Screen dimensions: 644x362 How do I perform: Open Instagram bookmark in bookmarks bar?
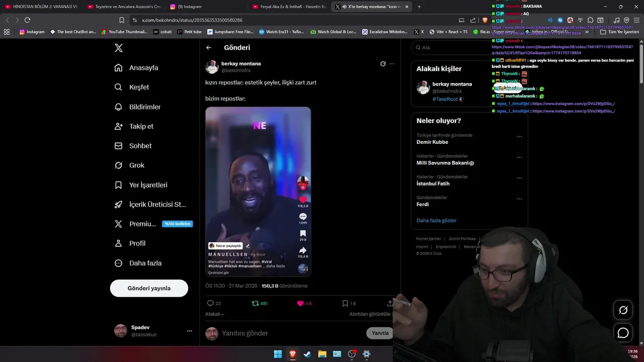pos(32,32)
